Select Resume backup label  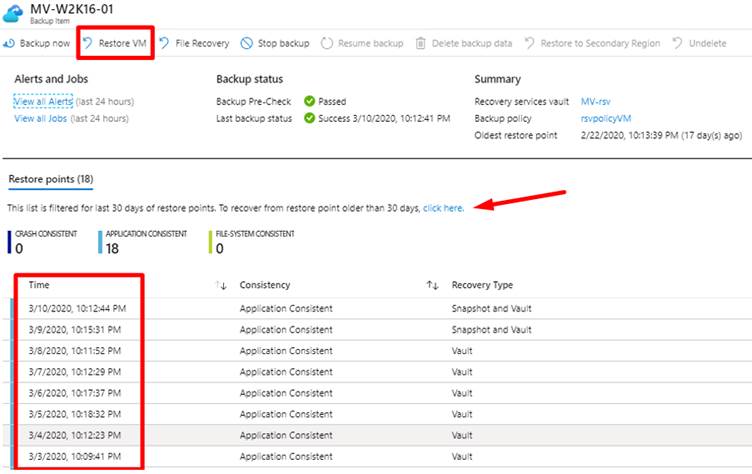(370, 43)
